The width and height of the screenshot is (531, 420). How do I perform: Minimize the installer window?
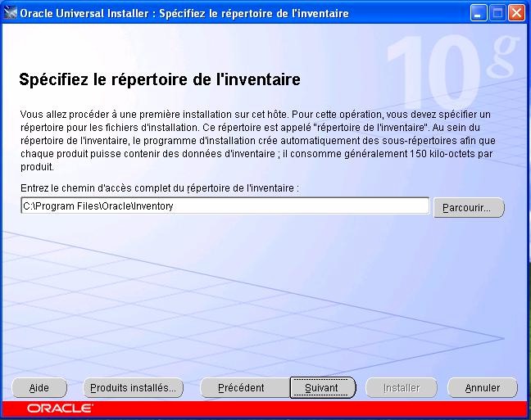[x=479, y=13]
